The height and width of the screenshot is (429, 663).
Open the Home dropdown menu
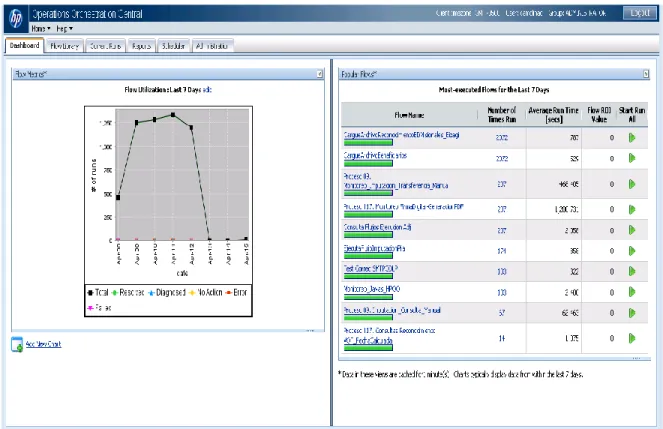click(x=41, y=29)
